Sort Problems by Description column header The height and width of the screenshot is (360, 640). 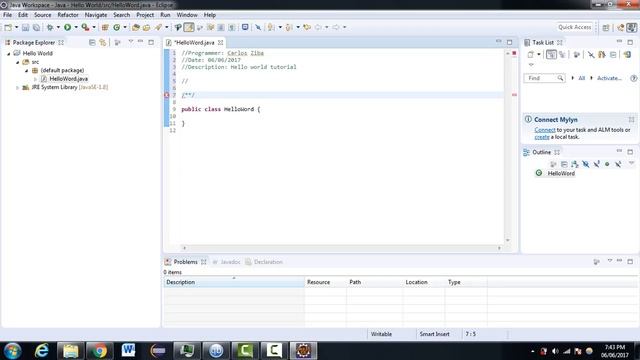234,282
